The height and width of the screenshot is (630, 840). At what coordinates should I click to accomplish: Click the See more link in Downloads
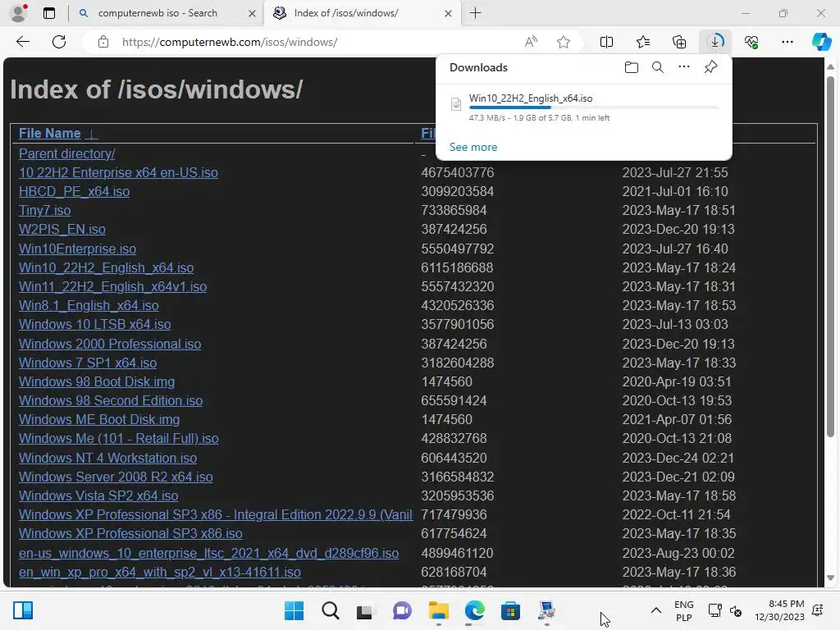pyautogui.click(x=473, y=147)
